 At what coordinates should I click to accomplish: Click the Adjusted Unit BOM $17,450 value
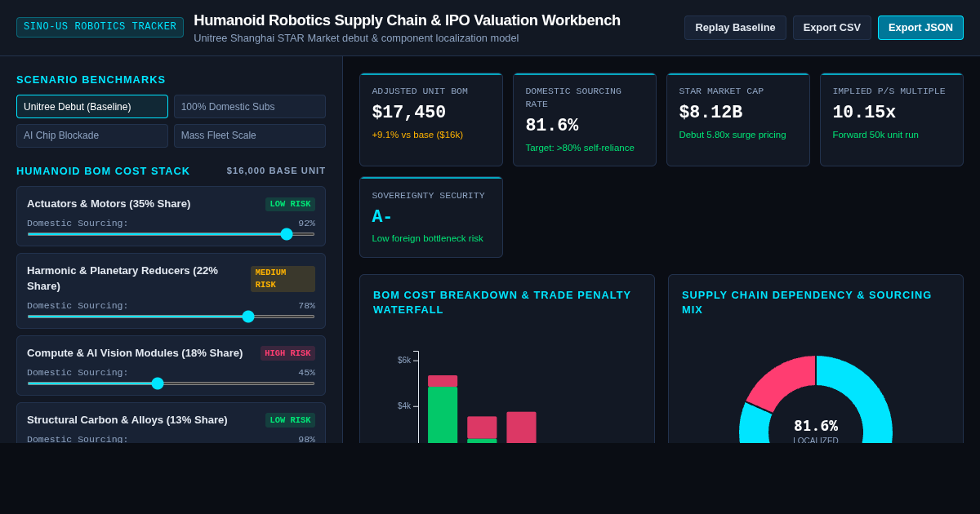click(x=409, y=113)
